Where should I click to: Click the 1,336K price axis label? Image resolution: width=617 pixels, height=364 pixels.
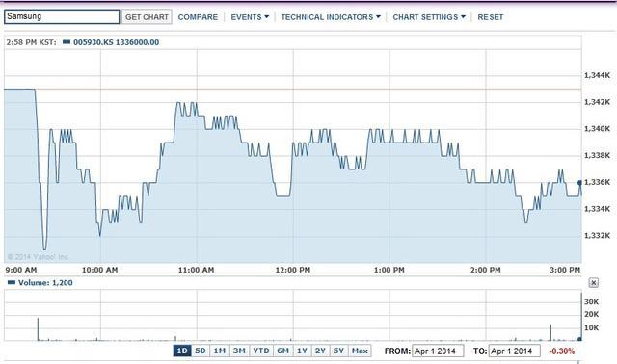tap(597, 182)
